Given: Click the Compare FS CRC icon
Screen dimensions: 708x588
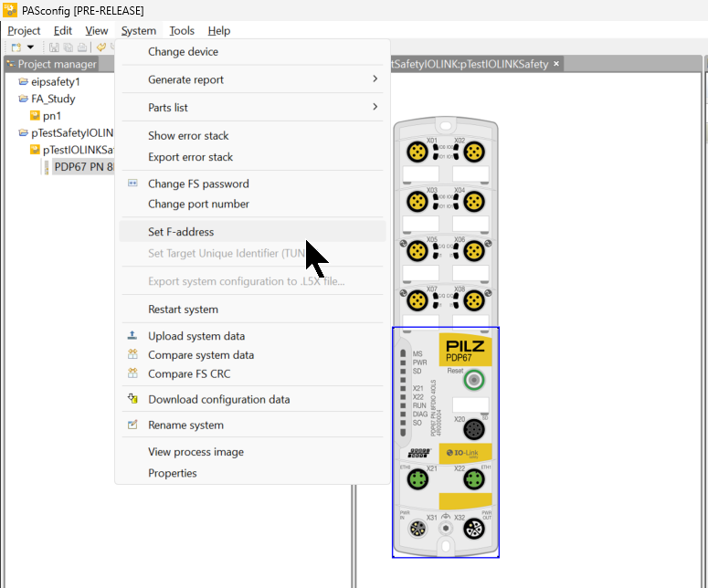Looking at the screenshot, I should click(x=132, y=373).
